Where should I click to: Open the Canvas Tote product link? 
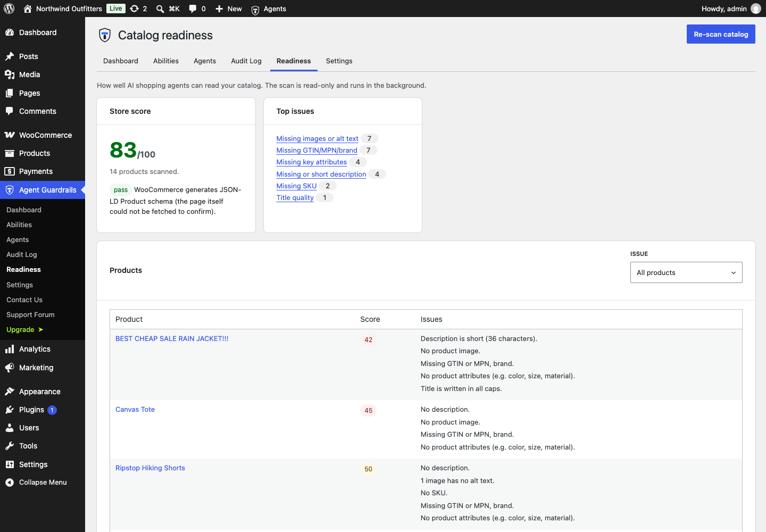point(135,410)
